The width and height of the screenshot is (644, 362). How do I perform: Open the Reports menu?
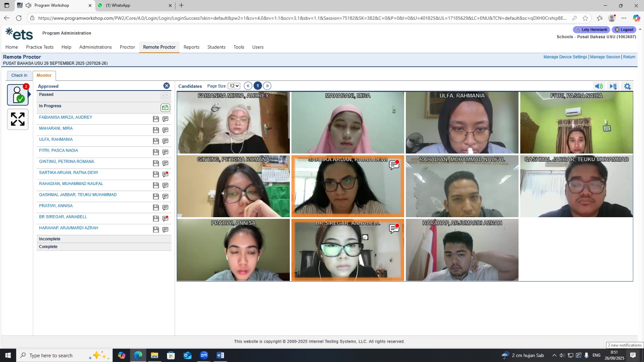pos(191,47)
